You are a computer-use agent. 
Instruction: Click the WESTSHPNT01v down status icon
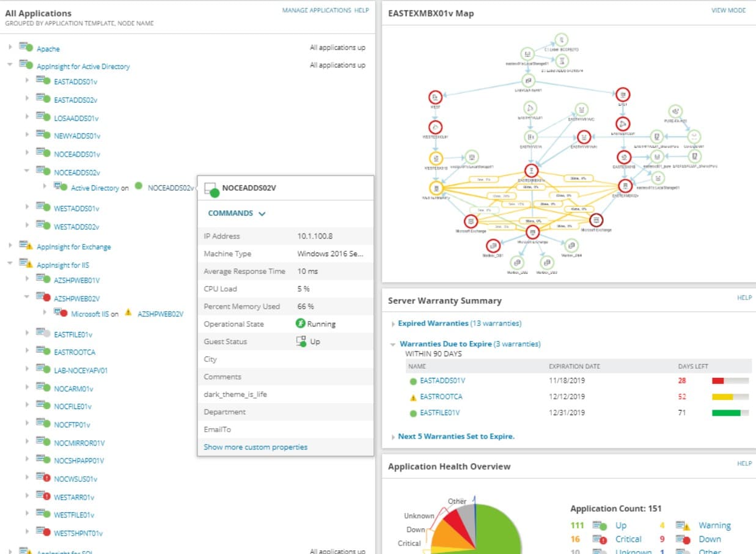click(43, 532)
